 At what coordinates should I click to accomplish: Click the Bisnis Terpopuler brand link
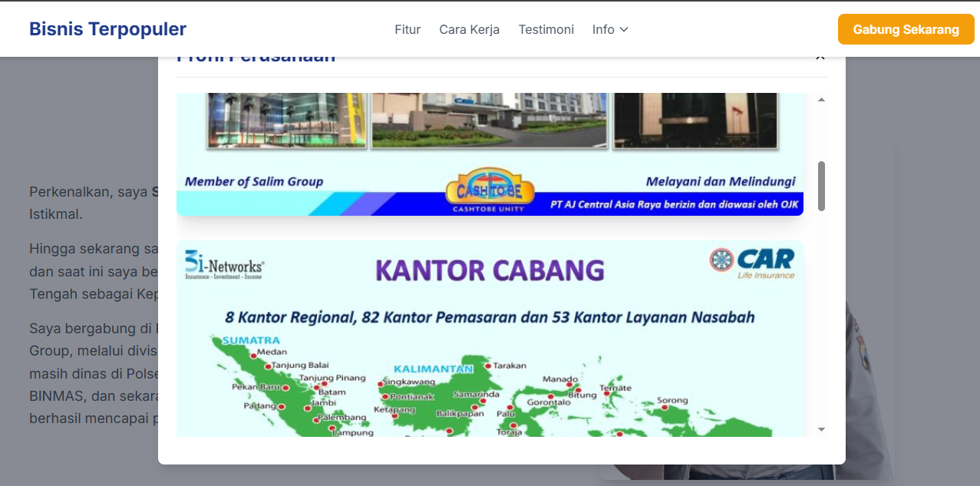pyautogui.click(x=107, y=29)
